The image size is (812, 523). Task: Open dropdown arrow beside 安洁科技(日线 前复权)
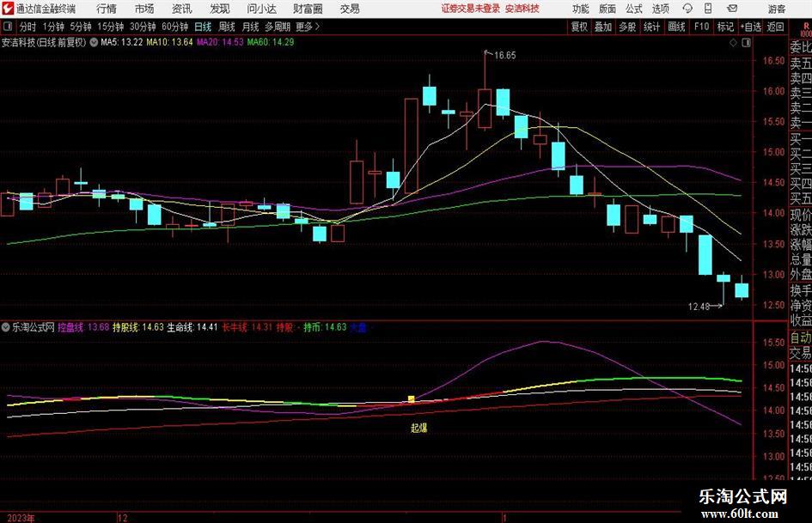click(x=94, y=42)
